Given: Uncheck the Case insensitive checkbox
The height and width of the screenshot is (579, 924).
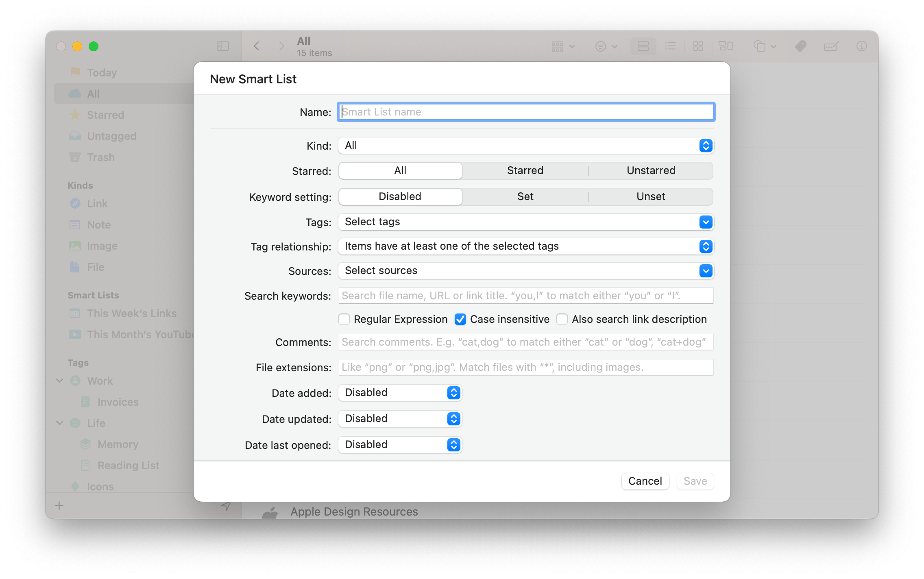Looking at the screenshot, I should [460, 319].
